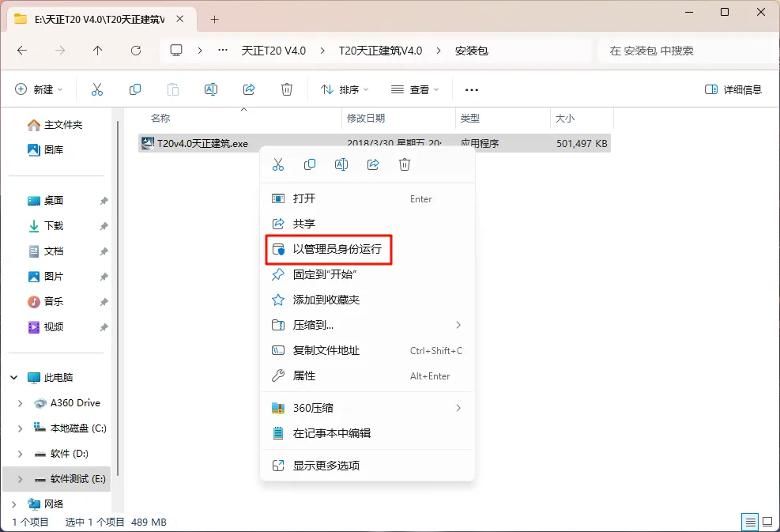Click the Rename icon in the toolbar

pyautogui.click(x=211, y=89)
